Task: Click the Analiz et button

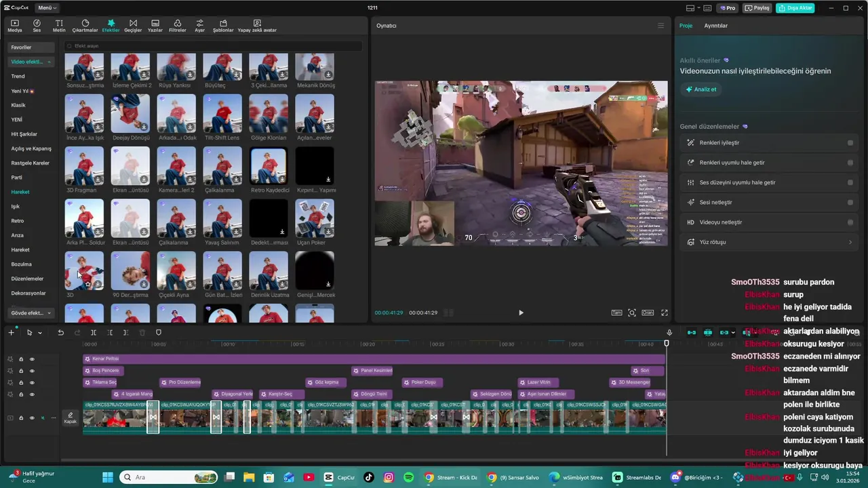Action: (x=701, y=89)
